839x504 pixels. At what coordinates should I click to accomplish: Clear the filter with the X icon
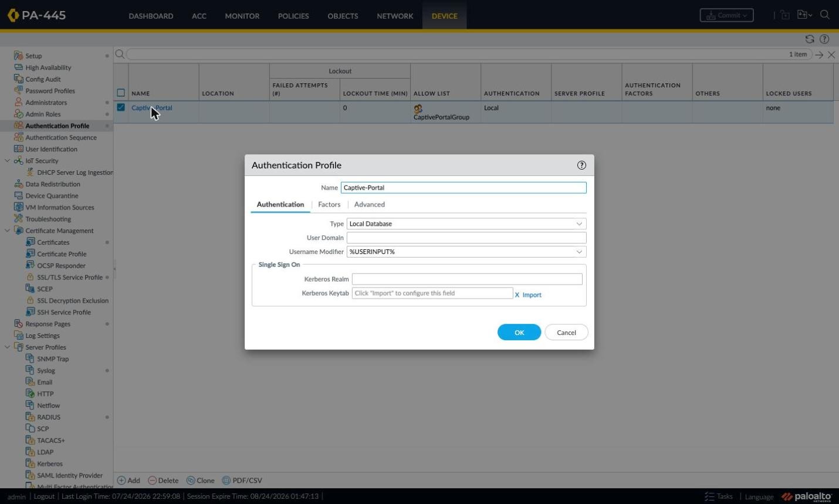(831, 55)
